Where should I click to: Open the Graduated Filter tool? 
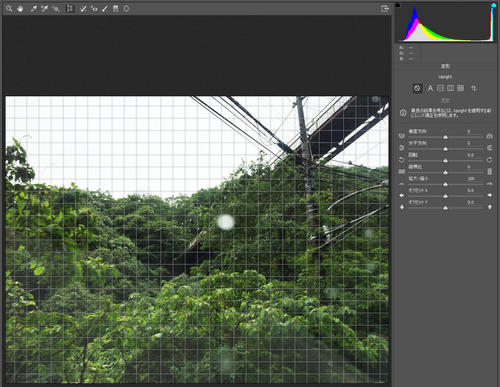116,9
